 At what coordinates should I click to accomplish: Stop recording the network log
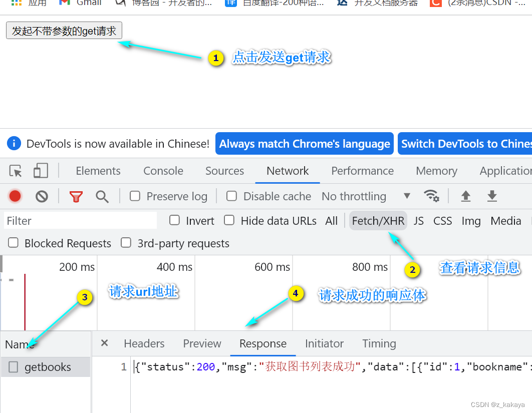coord(15,196)
